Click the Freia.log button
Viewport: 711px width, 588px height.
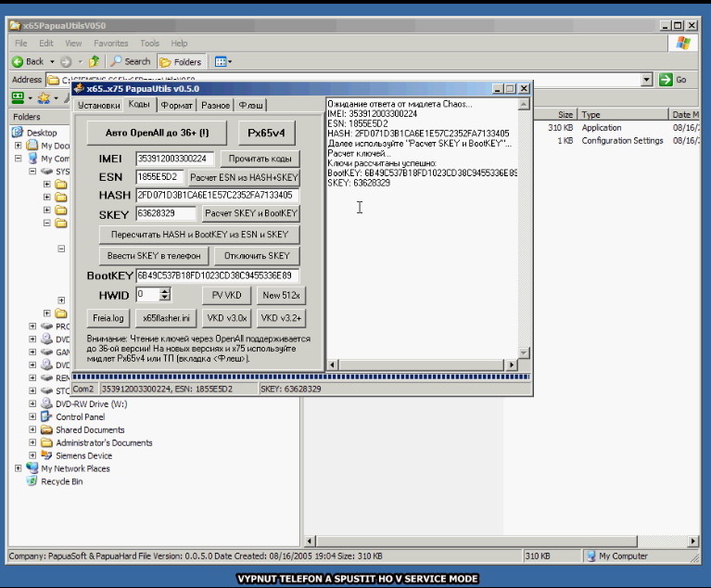pyautogui.click(x=108, y=318)
